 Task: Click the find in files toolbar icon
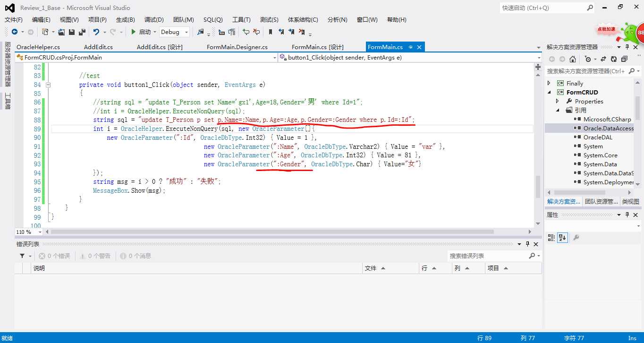201,32
